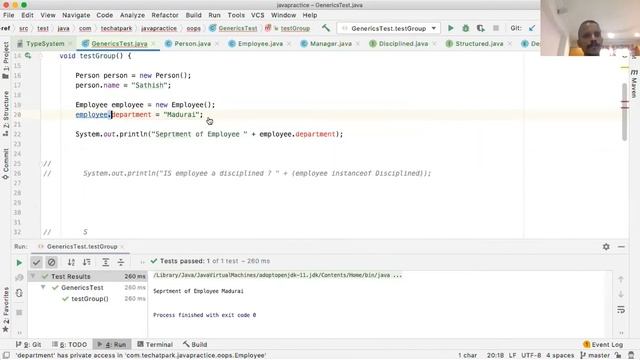The height and width of the screenshot is (360, 640).
Task: Open the File menu
Action: (x=9, y=15)
